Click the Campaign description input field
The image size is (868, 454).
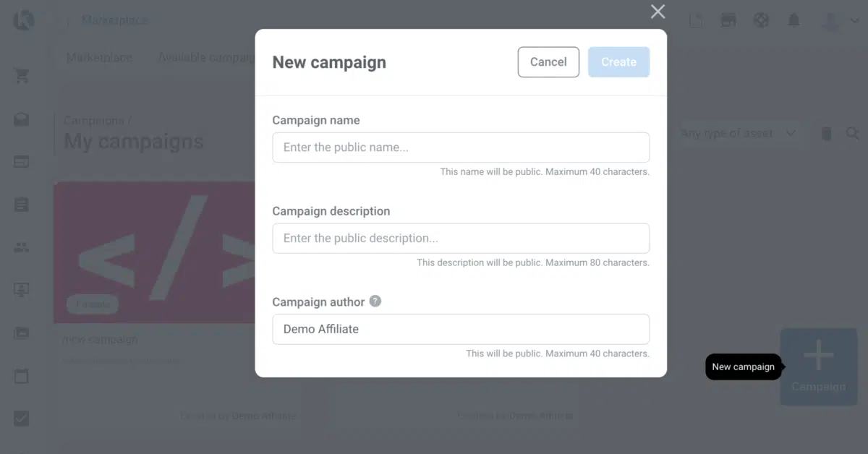(x=461, y=239)
